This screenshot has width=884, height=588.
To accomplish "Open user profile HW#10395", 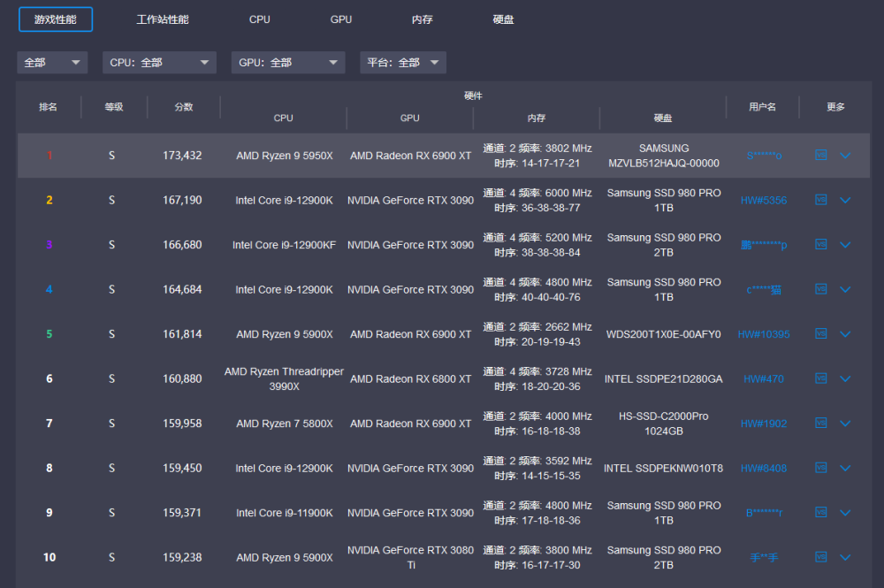I will [x=764, y=334].
